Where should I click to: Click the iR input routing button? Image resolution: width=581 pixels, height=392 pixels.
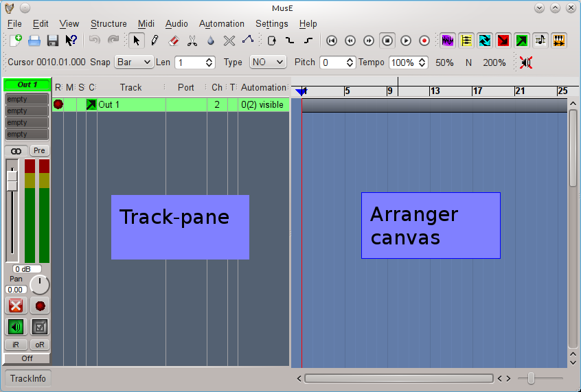pos(16,345)
